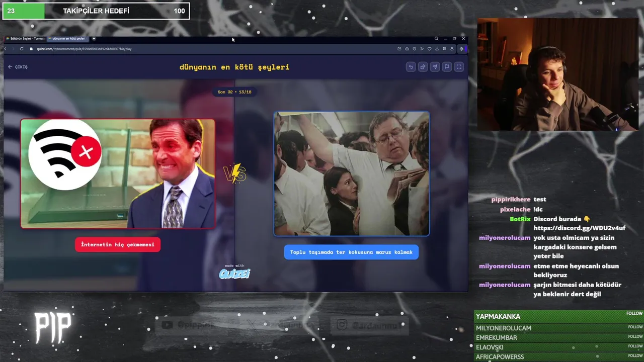This screenshot has width=644, height=362.
Task: Open snapshot/edit page tool in address bar
Action: pos(399,49)
